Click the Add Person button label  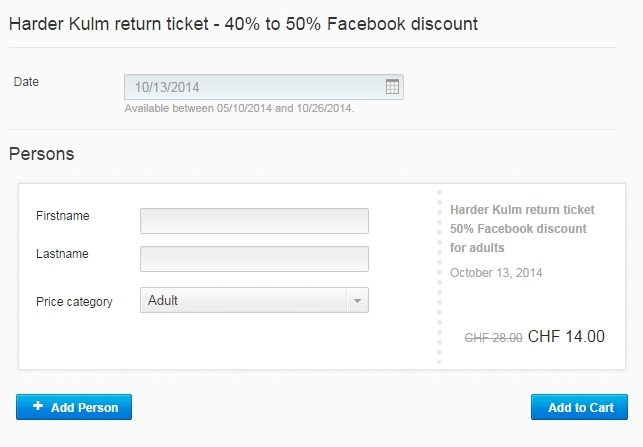[x=84, y=408]
